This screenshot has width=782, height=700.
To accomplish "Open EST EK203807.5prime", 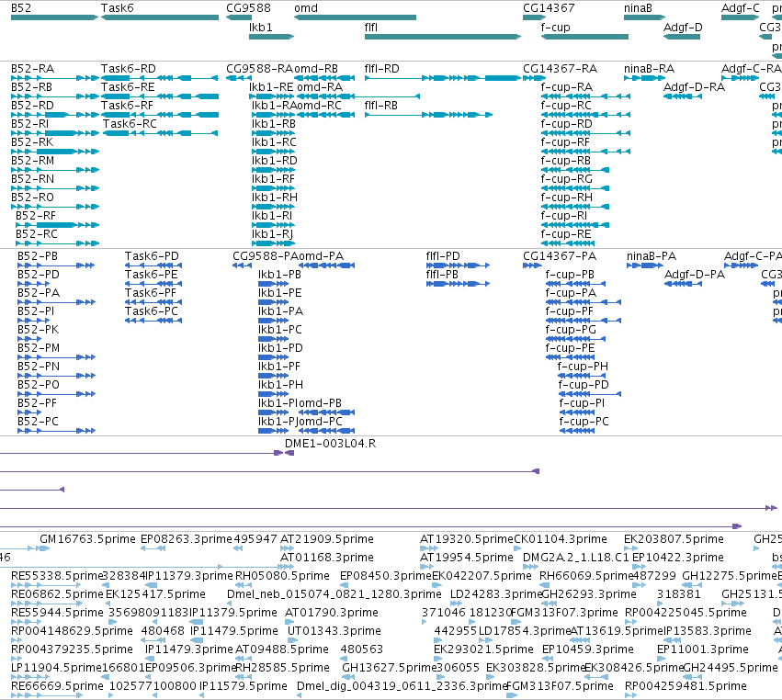I will point(674,539).
